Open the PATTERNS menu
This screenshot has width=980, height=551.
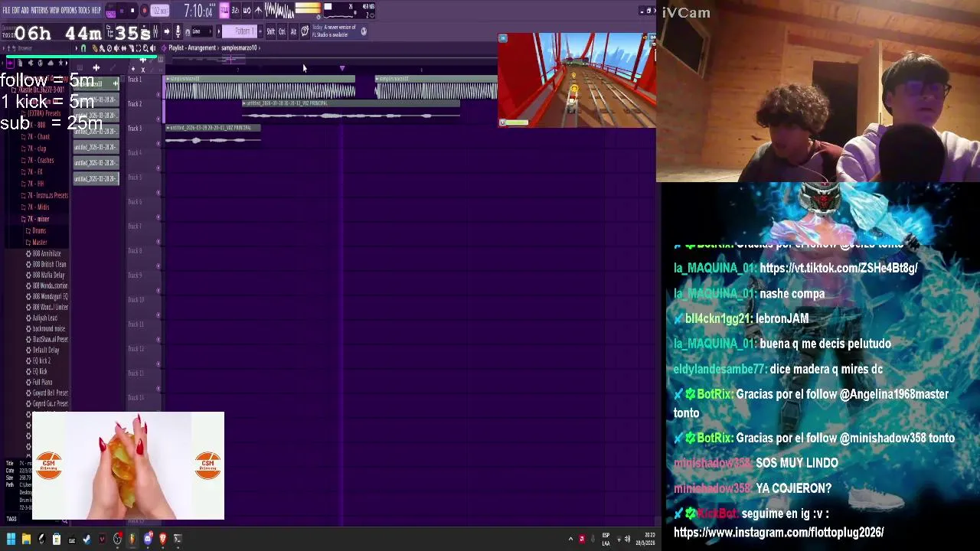pyautogui.click(x=39, y=11)
